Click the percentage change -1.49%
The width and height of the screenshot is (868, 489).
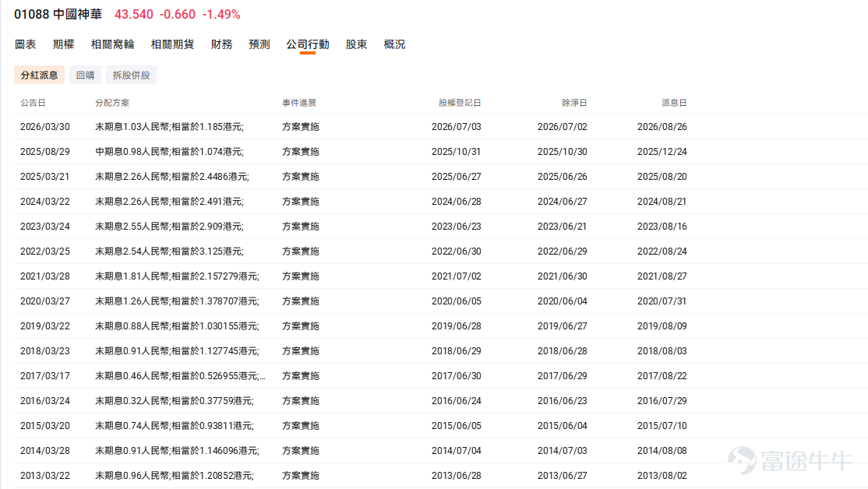(221, 14)
